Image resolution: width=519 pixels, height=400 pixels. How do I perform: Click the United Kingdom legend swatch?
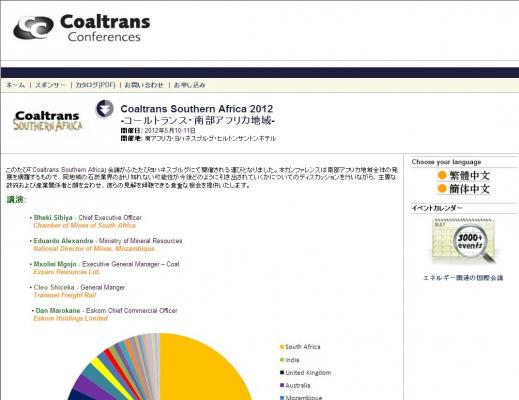tap(282, 373)
